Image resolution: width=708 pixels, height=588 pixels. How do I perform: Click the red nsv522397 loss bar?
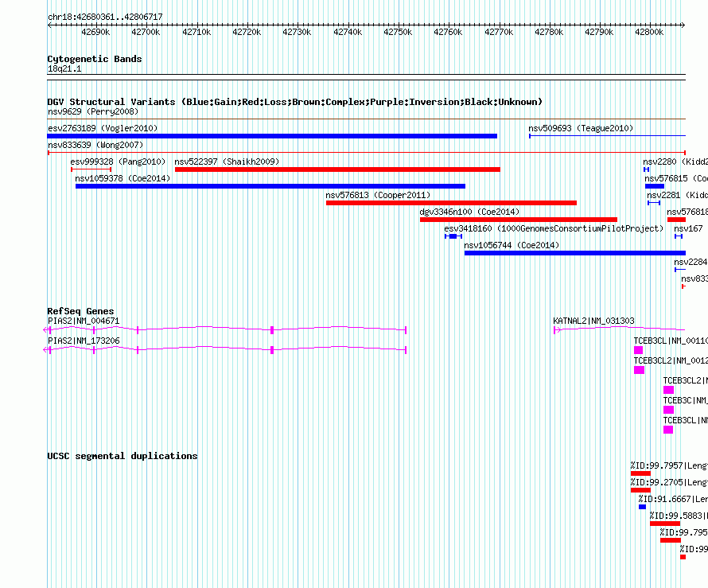pos(337,169)
